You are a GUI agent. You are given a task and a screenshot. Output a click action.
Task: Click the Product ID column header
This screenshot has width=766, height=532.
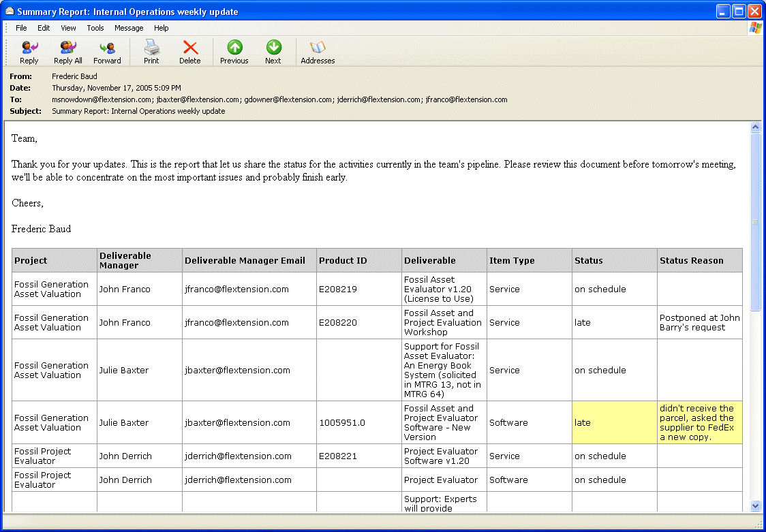359,261
